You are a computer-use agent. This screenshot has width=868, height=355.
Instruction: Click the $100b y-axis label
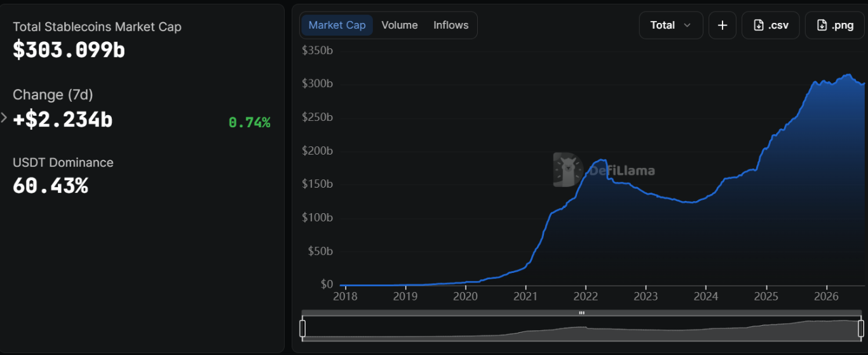[x=317, y=218]
